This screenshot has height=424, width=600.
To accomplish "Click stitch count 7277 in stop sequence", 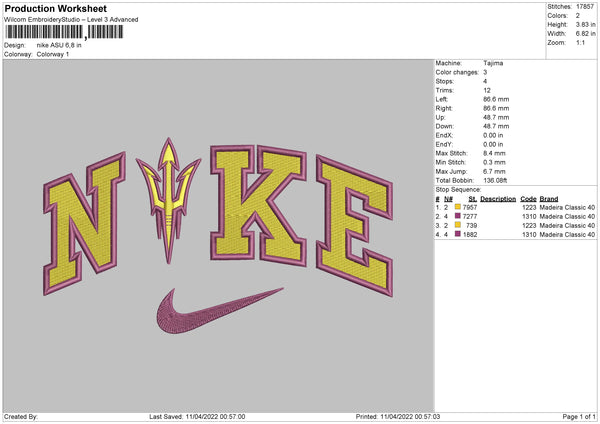I will point(470,217).
